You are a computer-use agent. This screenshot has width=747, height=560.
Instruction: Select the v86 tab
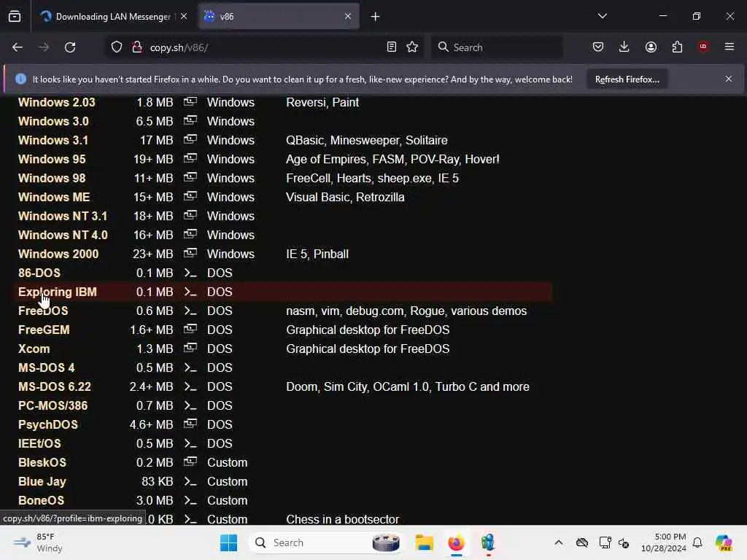279,17
